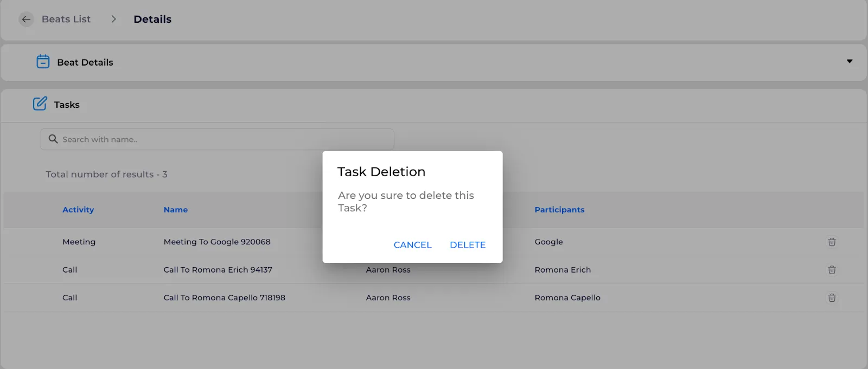Click Call activity in Romona Erich row
This screenshot has width=868, height=369.
[x=69, y=270]
